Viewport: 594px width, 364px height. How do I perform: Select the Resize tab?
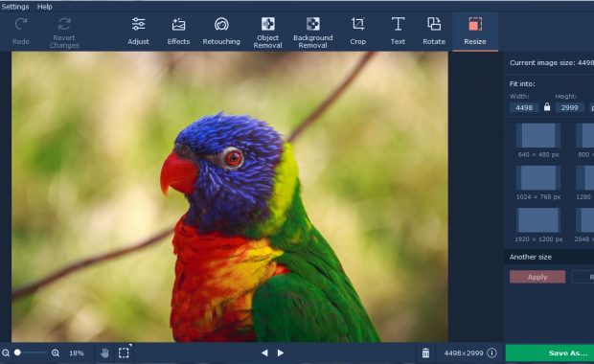[x=475, y=32]
